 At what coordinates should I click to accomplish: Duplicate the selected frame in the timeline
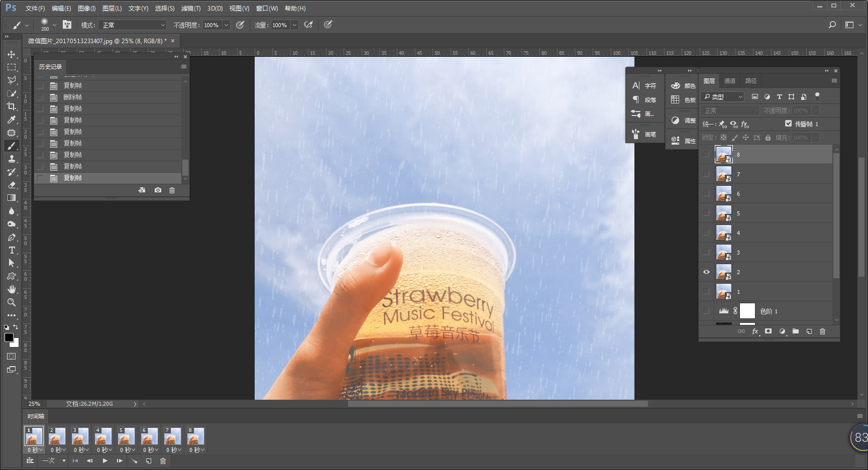pos(149,461)
